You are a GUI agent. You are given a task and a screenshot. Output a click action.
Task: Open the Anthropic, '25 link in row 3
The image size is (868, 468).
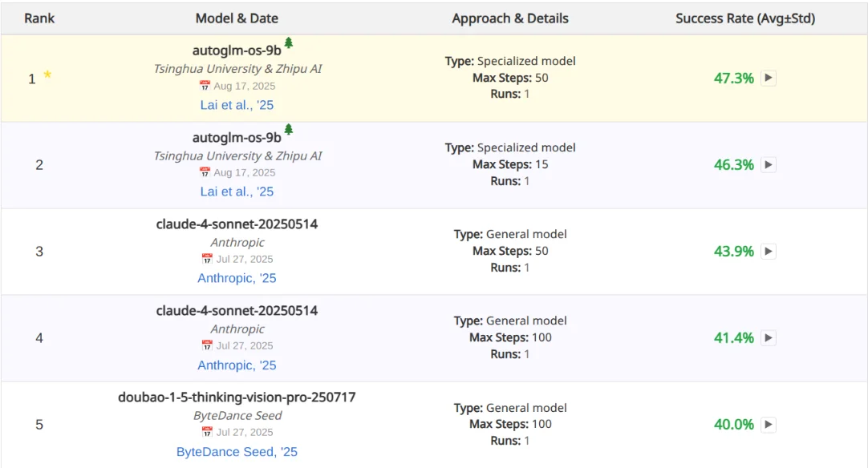tap(236, 277)
